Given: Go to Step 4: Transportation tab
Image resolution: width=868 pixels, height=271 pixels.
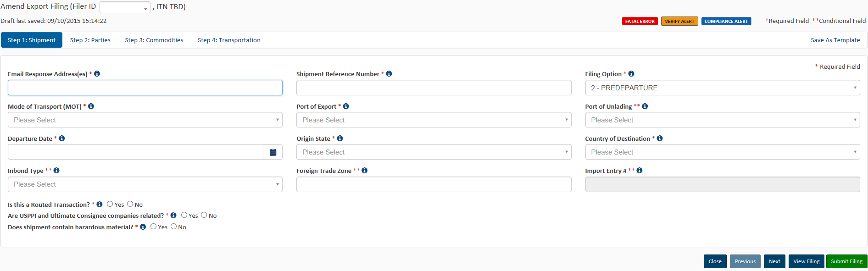Looking at the screenshot, I should [229, 40].
